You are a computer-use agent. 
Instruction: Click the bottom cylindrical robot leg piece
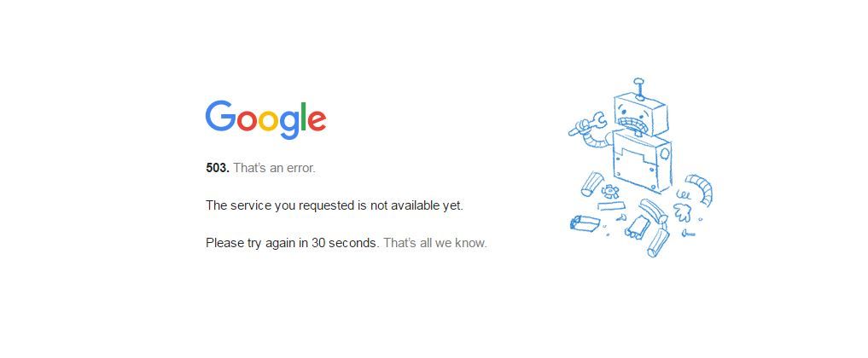tap(658, 243)
